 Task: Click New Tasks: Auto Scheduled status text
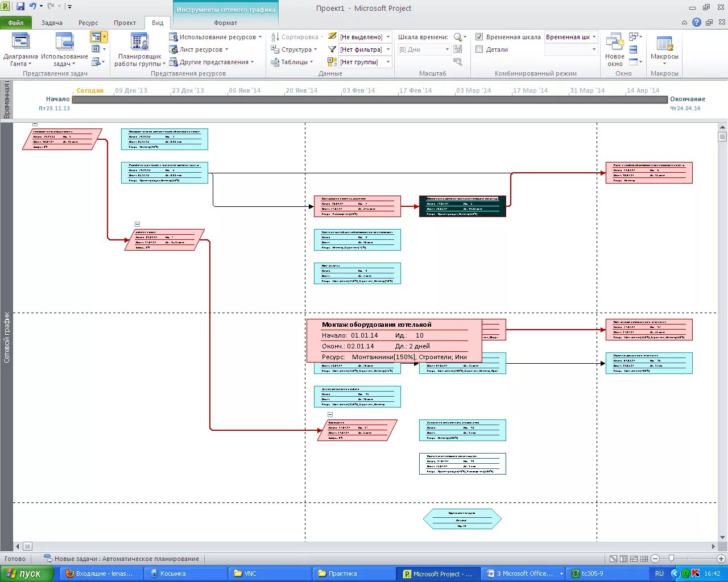[x=121, y=559]
